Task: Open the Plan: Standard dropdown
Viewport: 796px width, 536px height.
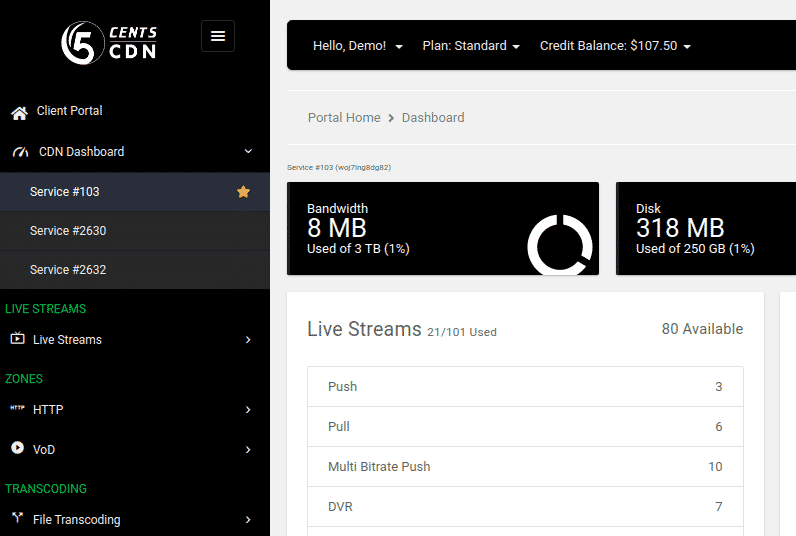Action: tap(471, 46)
